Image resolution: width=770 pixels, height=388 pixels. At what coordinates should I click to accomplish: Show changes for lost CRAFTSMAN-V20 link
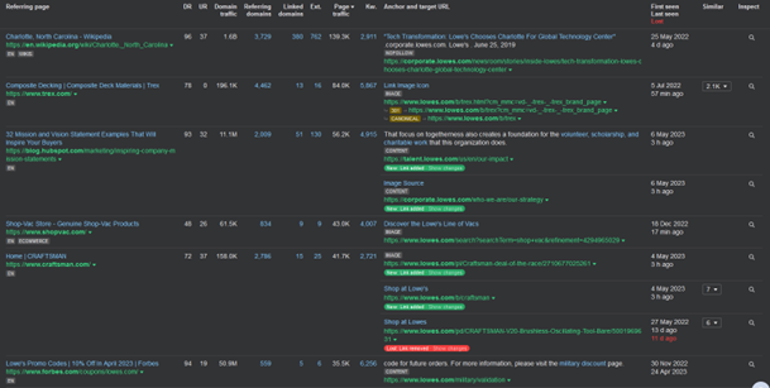449,349
